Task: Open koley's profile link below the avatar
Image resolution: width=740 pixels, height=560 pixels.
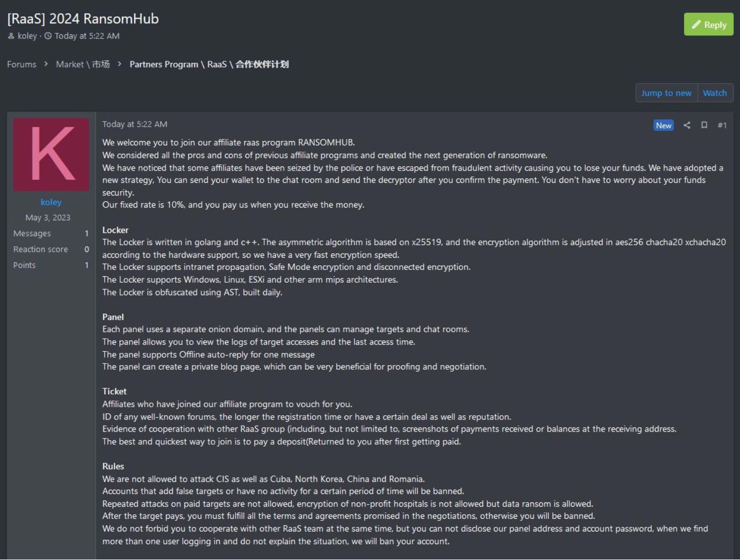Action: pyautogui.click(x=51, y=202)
